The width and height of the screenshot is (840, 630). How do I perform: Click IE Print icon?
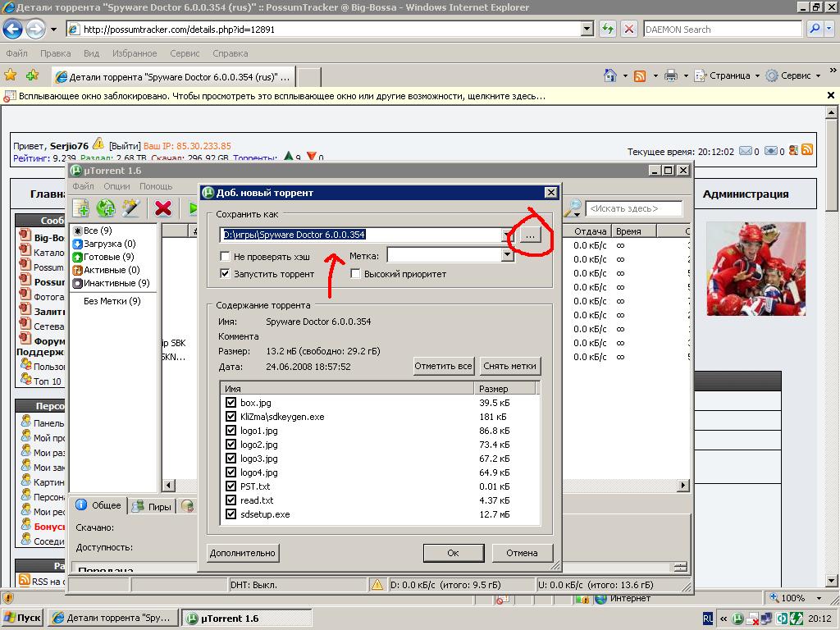coord(671,75)
